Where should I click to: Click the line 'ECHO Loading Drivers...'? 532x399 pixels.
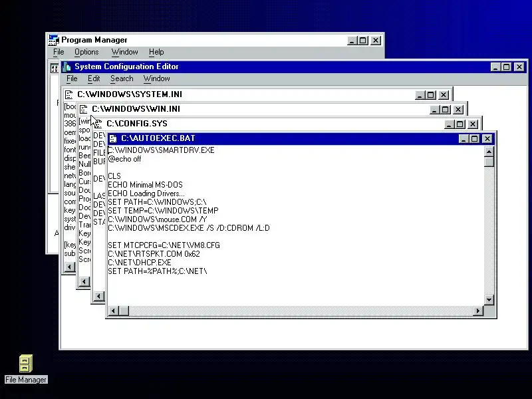pos(146,194)
